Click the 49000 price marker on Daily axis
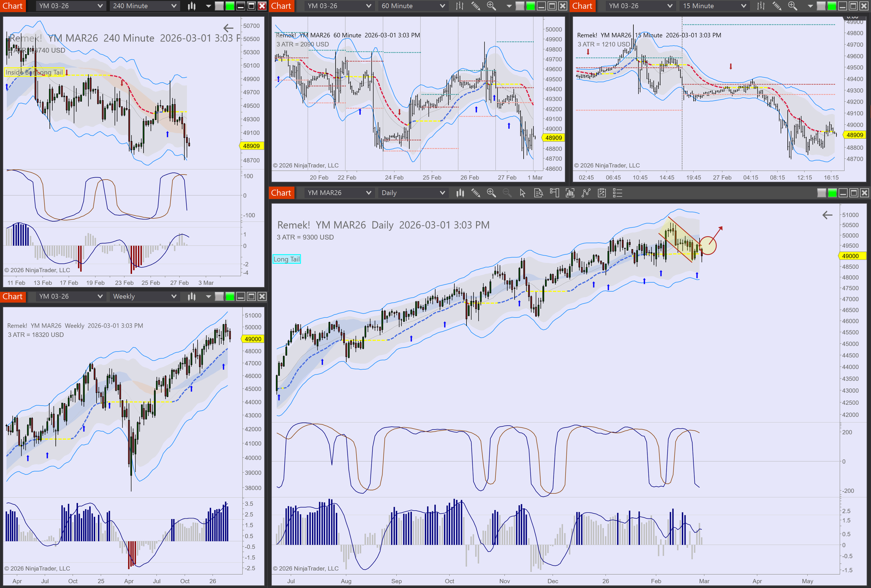Screen dimensions: 871x588 tap(850, 256)
